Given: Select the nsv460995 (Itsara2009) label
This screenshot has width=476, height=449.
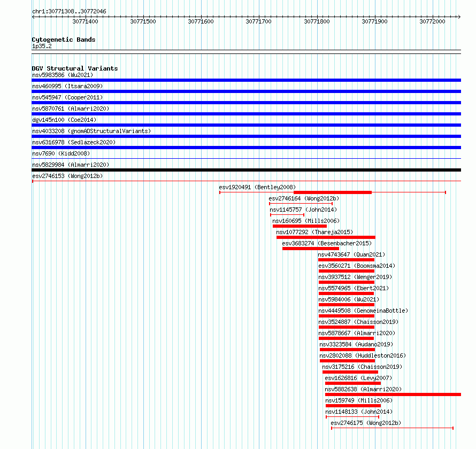Looking at the screenshot, I should point(67,86).
